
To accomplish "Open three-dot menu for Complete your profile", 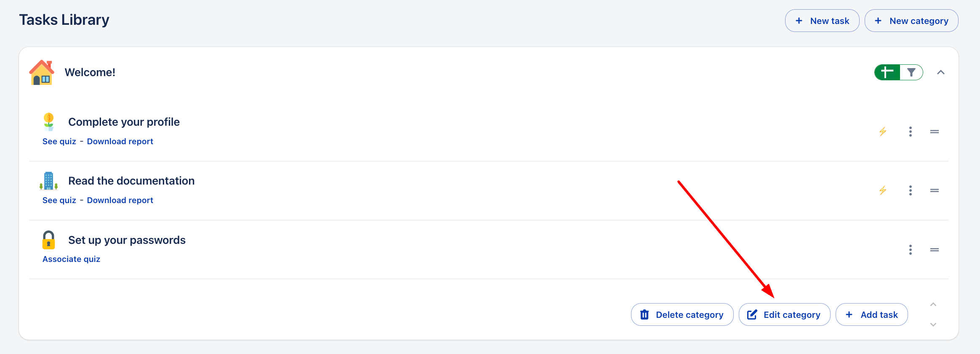I will click(x=910, y=132).
